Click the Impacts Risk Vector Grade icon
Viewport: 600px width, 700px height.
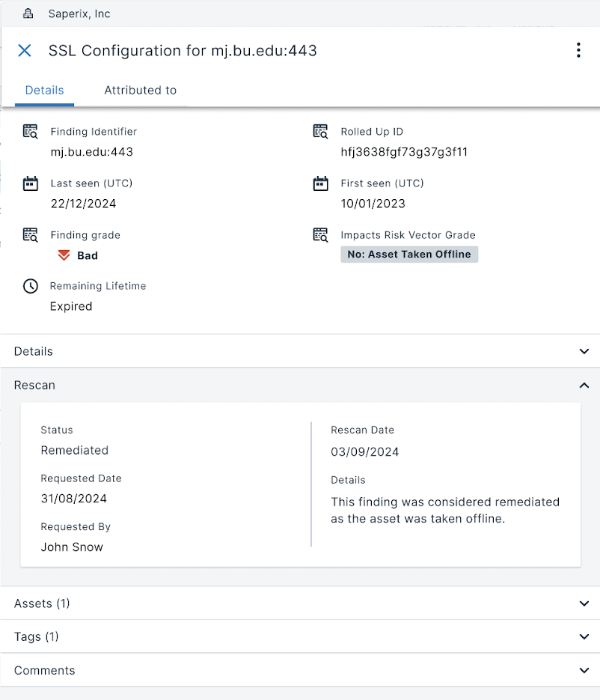point(320,235)
